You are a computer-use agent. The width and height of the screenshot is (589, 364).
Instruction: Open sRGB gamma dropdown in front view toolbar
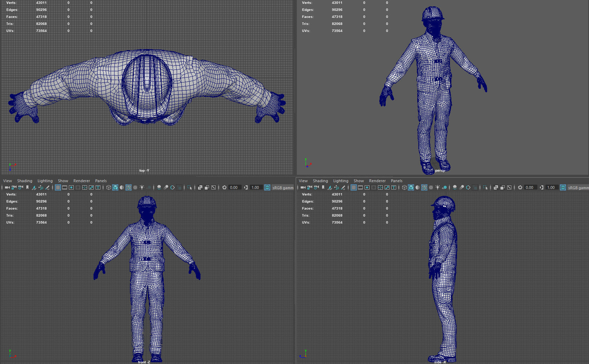click(283, 188)
